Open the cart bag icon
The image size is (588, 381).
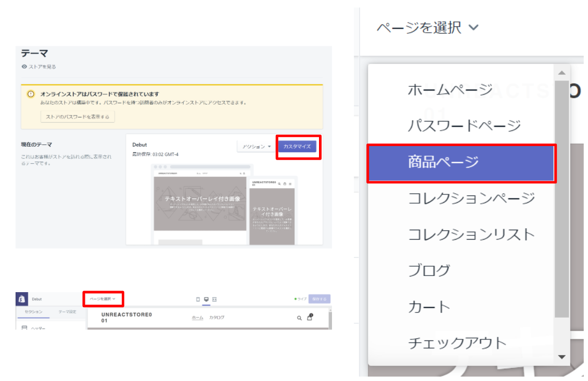310,317
